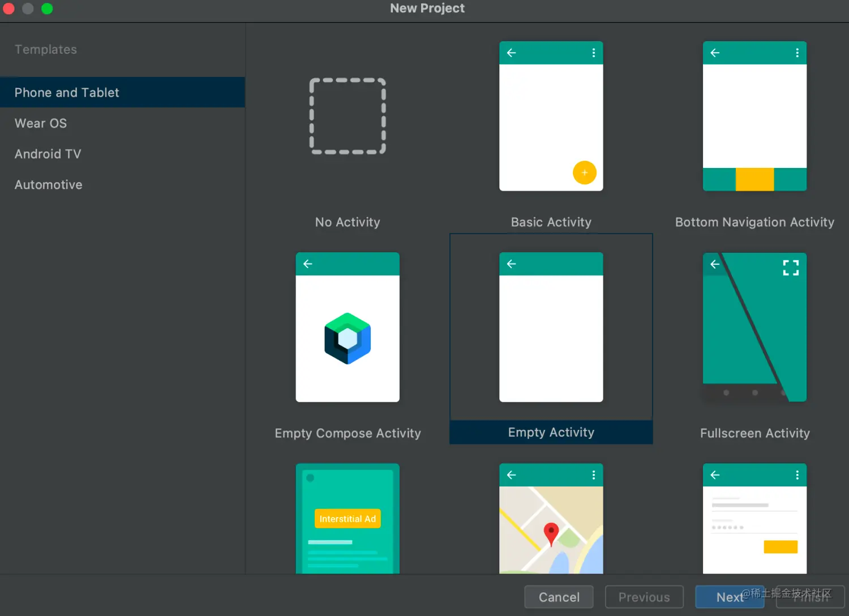Click overflow dots in Maps template preview

(x=593, y=475)
